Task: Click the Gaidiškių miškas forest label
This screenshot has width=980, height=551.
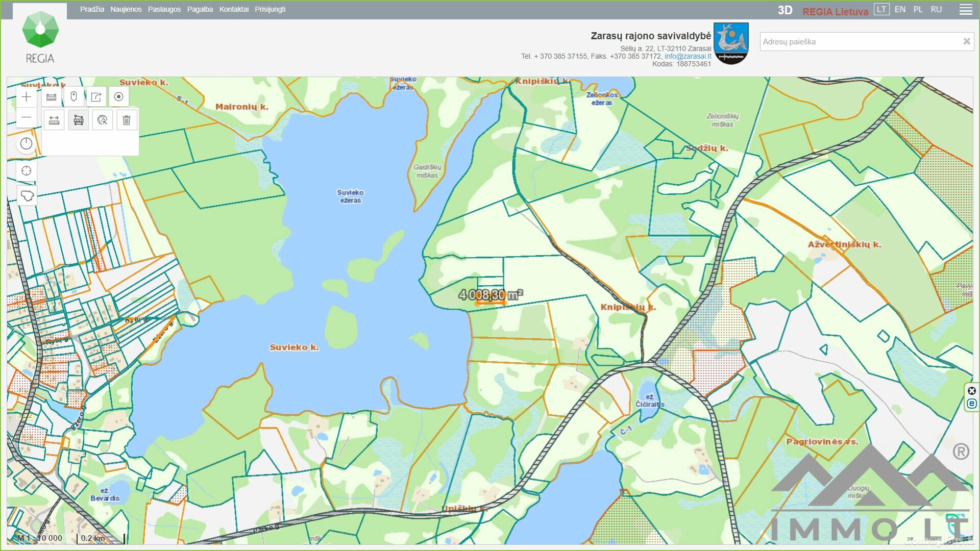Action: (427, 171)
